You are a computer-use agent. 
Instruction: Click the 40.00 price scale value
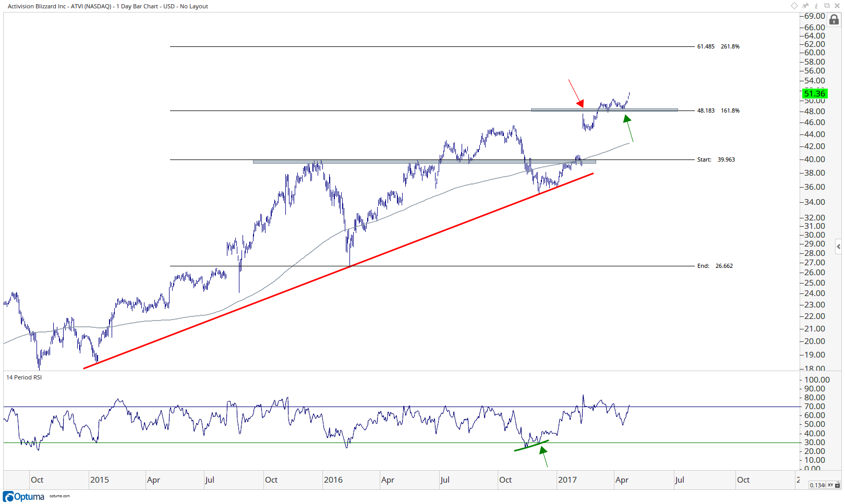pyautogui.click(x=815, y=159)
